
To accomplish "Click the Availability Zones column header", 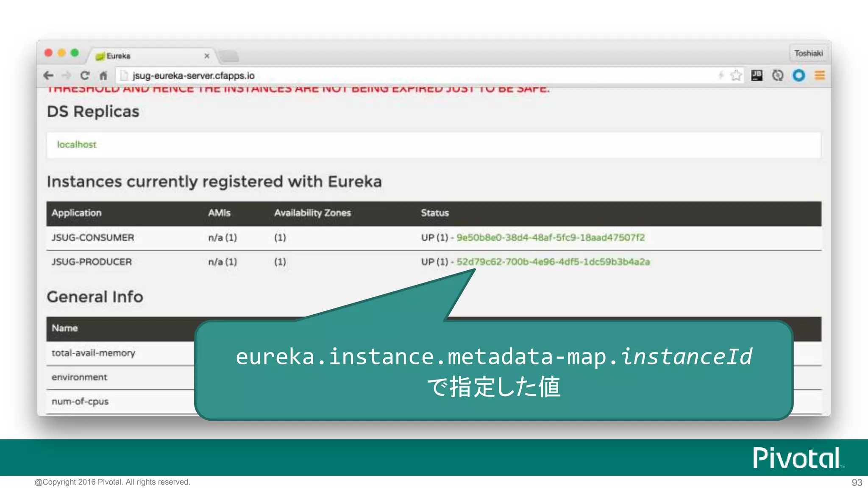I will click(312, 213).
